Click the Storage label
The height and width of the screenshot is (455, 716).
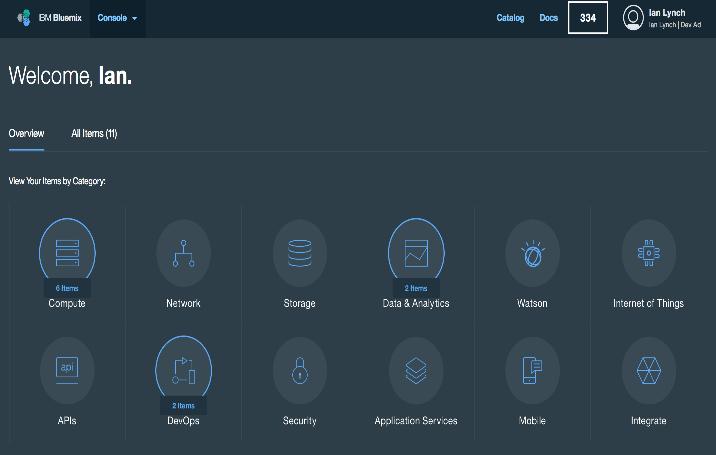pyautogui.click(x=300, y=303)
